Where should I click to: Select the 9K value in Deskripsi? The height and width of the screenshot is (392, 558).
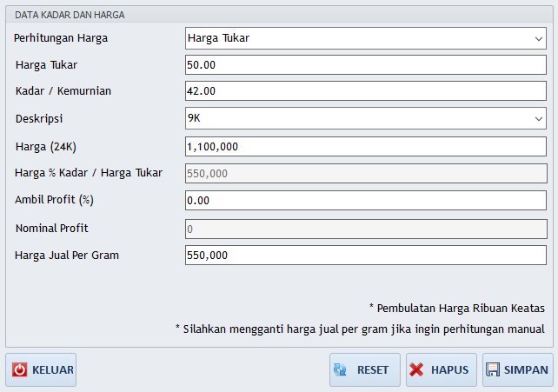pyautogui.click(x=195, y=118)
